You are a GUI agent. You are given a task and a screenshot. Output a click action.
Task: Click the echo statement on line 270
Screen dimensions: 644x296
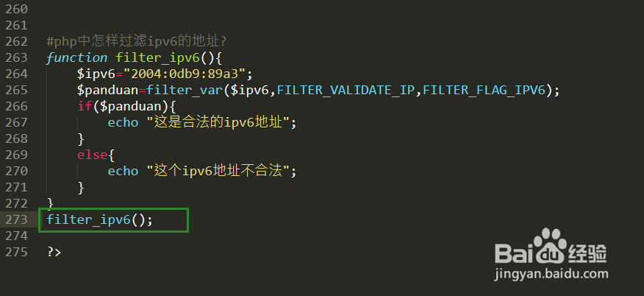(x=123, y=171)
